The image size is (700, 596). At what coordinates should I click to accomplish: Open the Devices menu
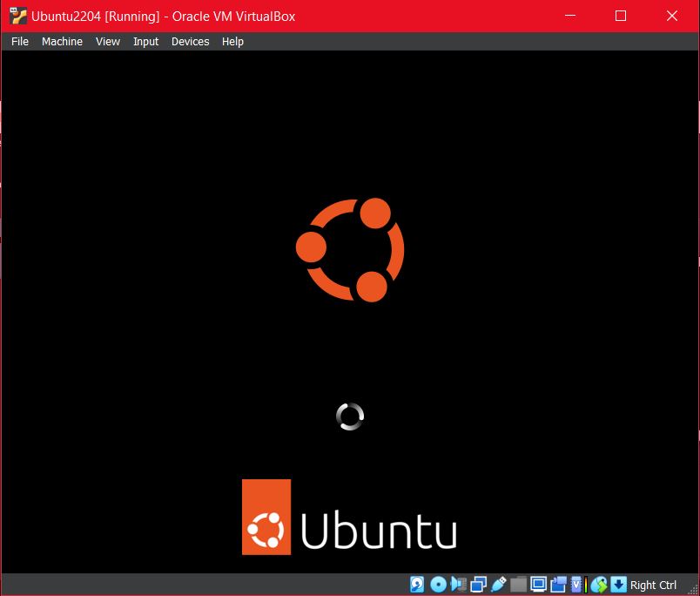(x=190, y=42)
